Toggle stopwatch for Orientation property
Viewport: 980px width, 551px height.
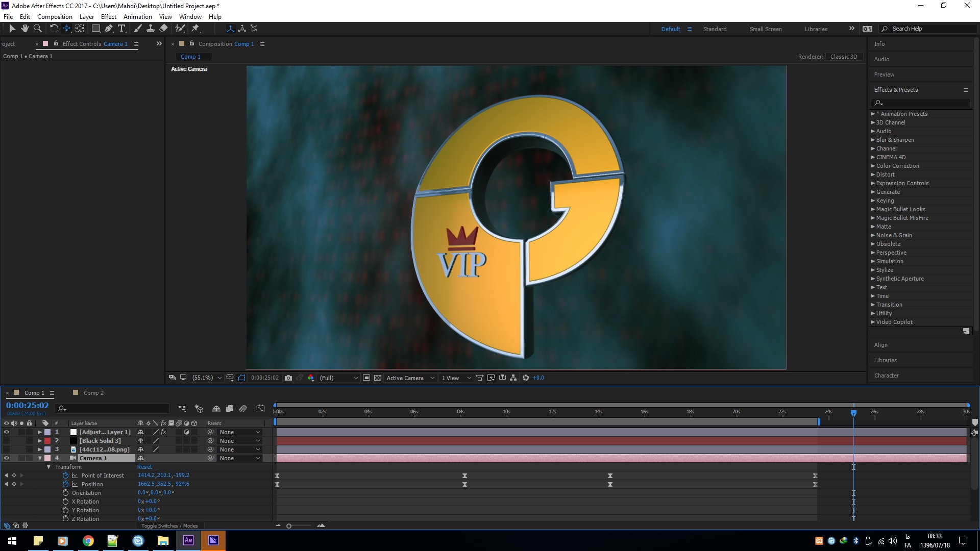pyautogui.click(x=65, y=493)
